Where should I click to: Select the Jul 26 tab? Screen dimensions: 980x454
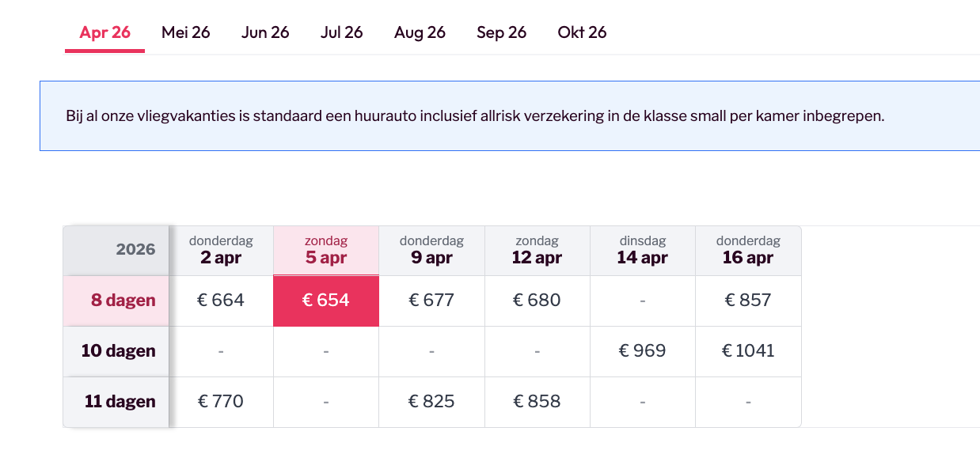click(341, 32)
